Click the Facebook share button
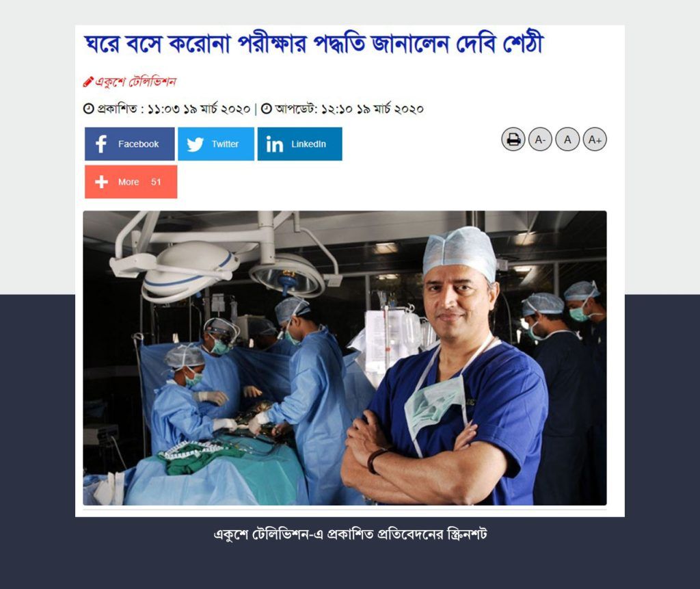Screen dimensions: 700x589 tap(129, 144)
